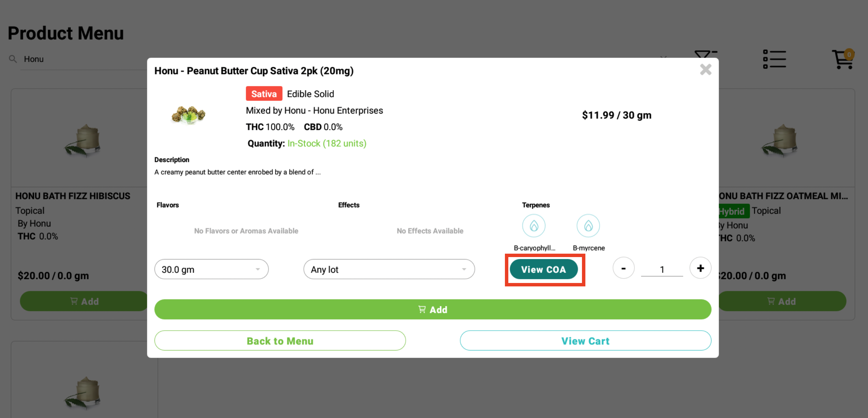Select the B-caryophyllene terpene icon
This screenshot has height=418, width=868.
534,226
